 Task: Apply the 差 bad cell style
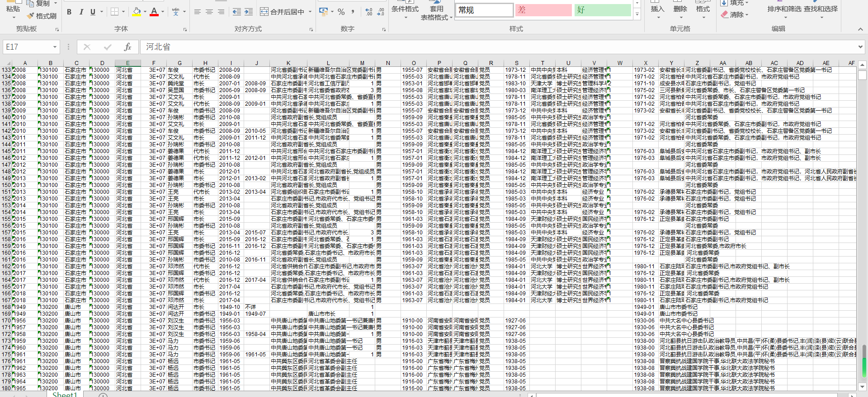pyautogui.click(x=544, y=10)
